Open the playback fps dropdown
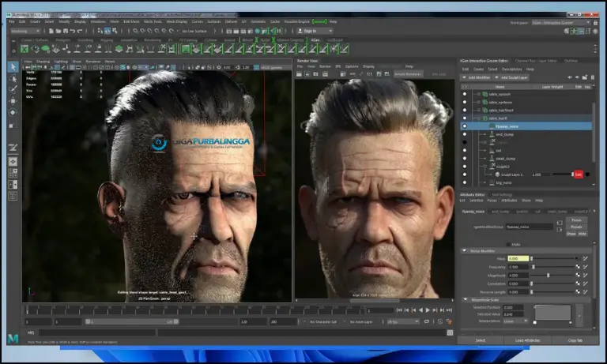Viewport: 607px width, 364px height. 403,321
